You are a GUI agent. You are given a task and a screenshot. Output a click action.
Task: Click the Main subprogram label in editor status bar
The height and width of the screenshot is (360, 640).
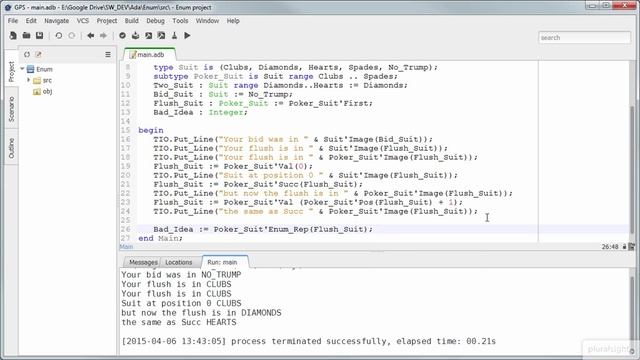[126, 247]
